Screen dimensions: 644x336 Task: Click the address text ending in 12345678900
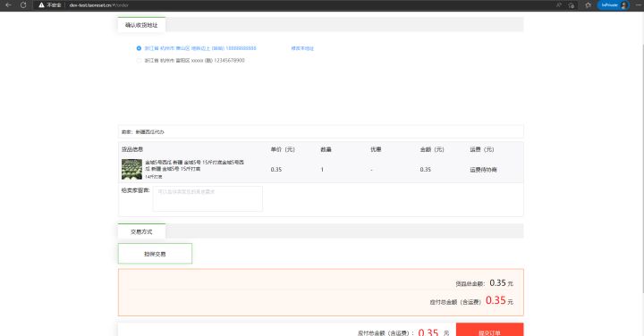coord(194,60)
